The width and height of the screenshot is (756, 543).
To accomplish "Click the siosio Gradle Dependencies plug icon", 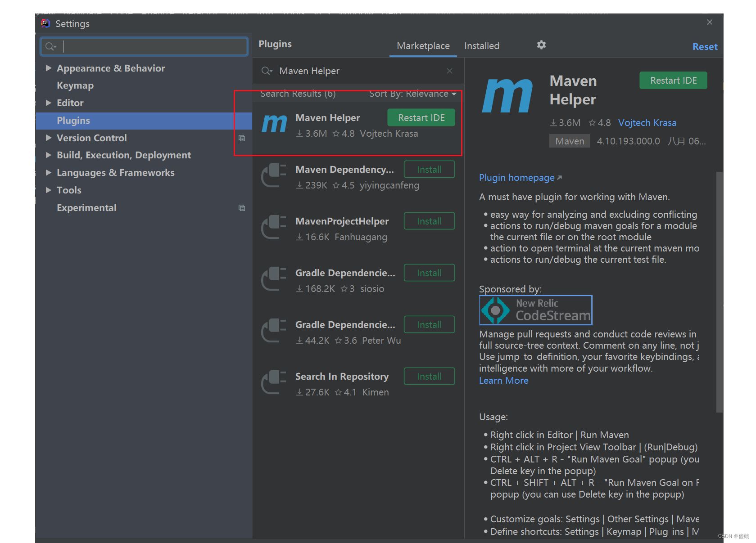I will click(x=274, y=279).
